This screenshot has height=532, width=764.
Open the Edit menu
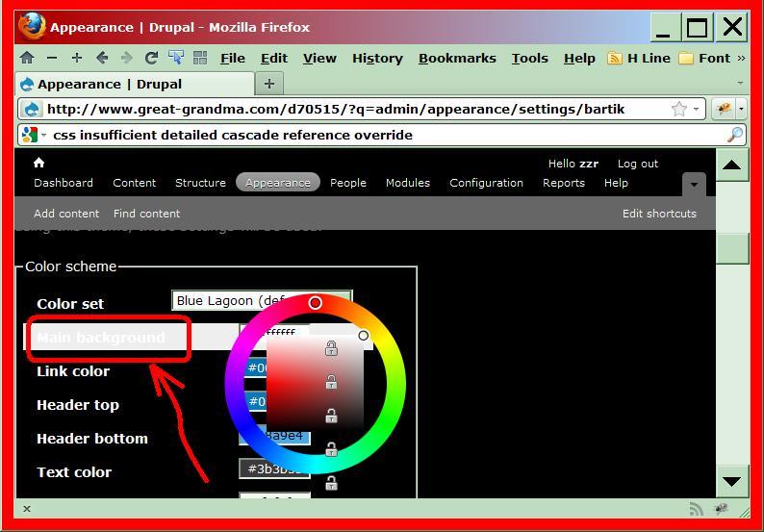point(274,58)
